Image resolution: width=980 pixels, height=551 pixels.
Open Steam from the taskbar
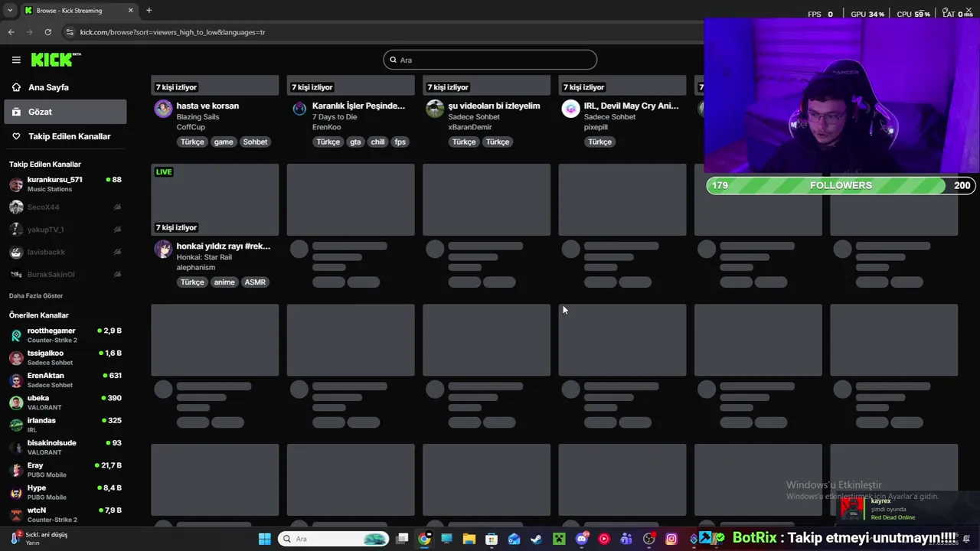pyautogui.click(x=536, y=539)
